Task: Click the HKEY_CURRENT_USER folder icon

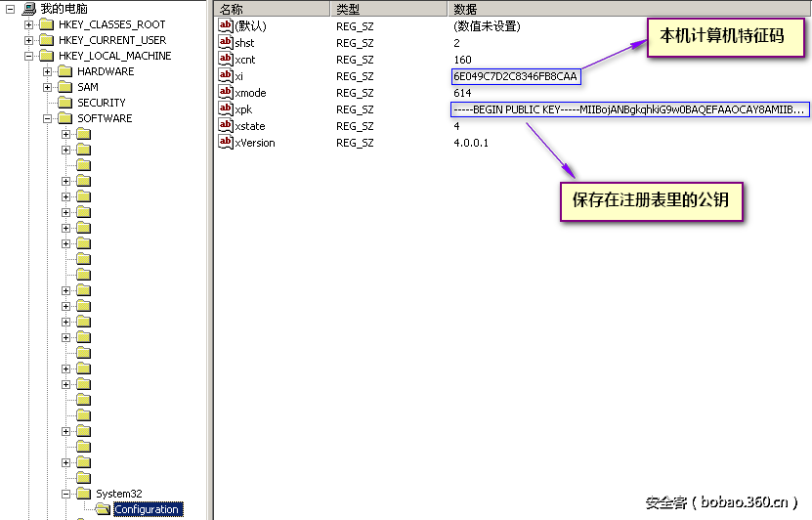Action: coord(47,40)
